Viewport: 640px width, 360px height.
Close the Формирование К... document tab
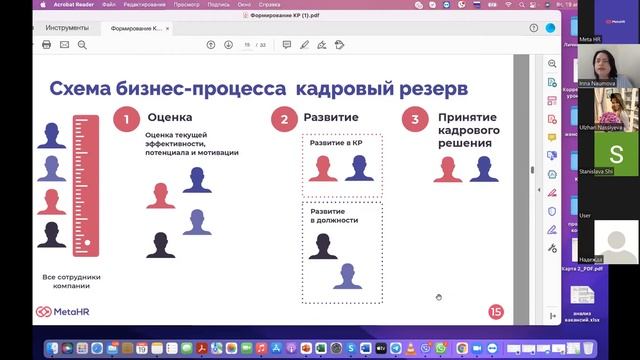point(167,29)
